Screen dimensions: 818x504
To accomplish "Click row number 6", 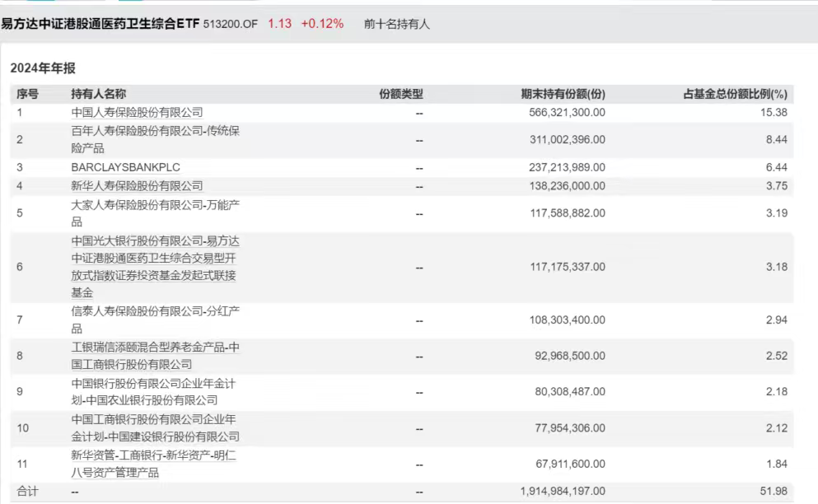I will (x=20, y=267).
